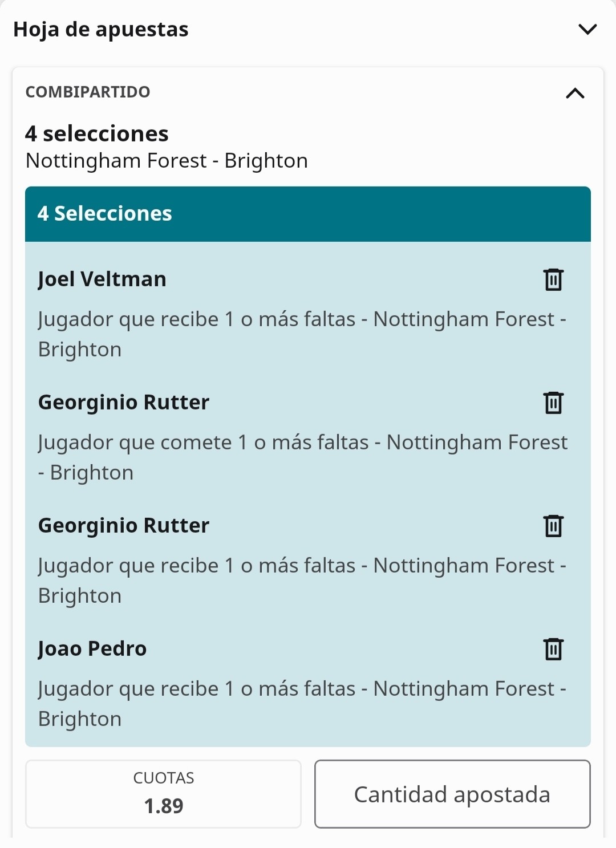Remove Georginio Rutter recibe faltas selection
The image size is (616, 848).
point(553,526)
